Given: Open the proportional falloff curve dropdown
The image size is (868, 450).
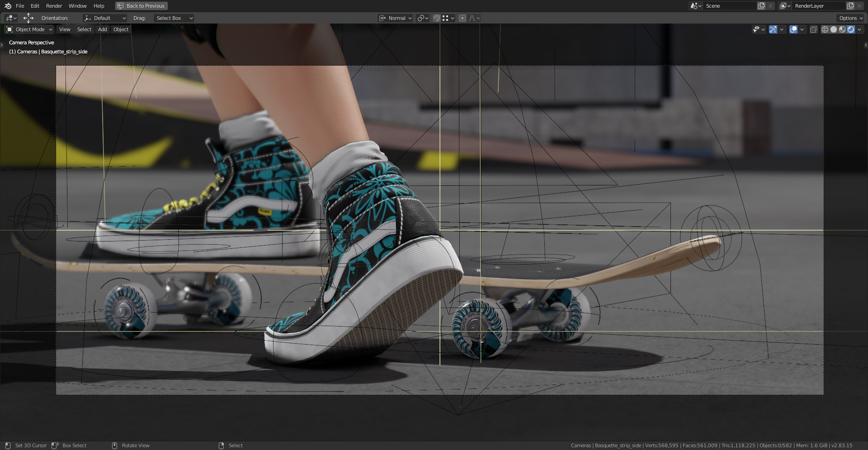Looking at the screenshot, I should tap(474, 18).
